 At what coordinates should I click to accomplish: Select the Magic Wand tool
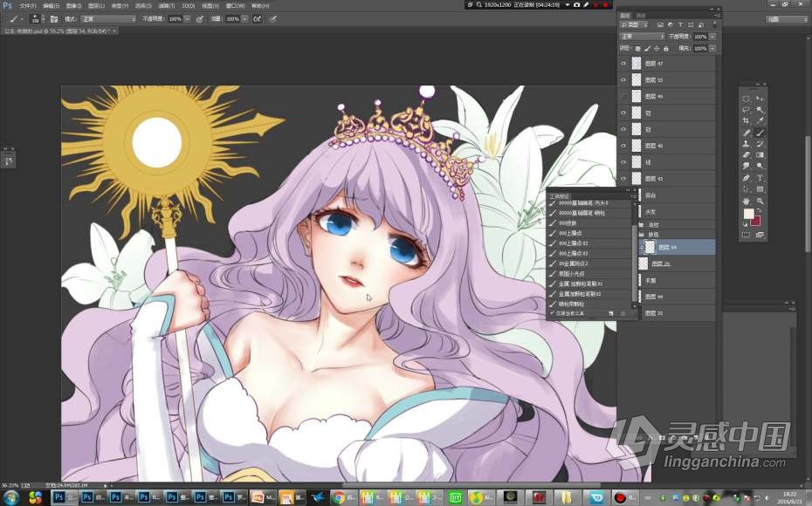pyautogui.click(x=760, y=110)
